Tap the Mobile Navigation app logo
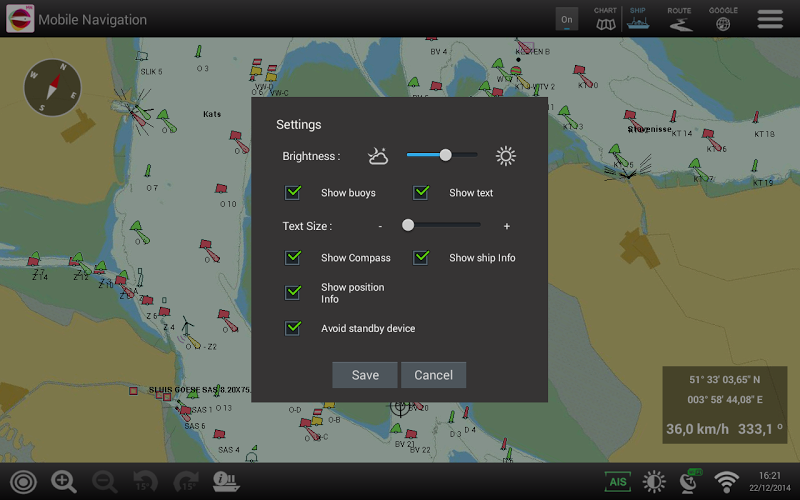Screen dimensions: 800x500 (20, 18)
